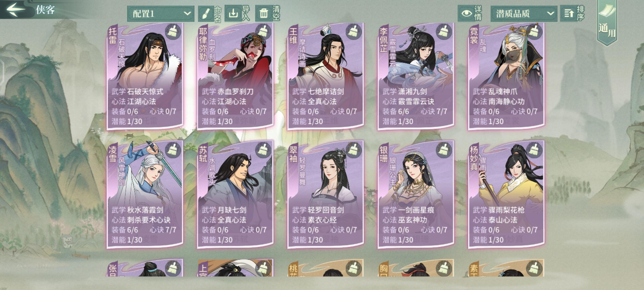Image resolution: width=644 pixels, height=290 pixels.
Task: Click the chevron arrow beside 配置1
Action: click(187, 13)
